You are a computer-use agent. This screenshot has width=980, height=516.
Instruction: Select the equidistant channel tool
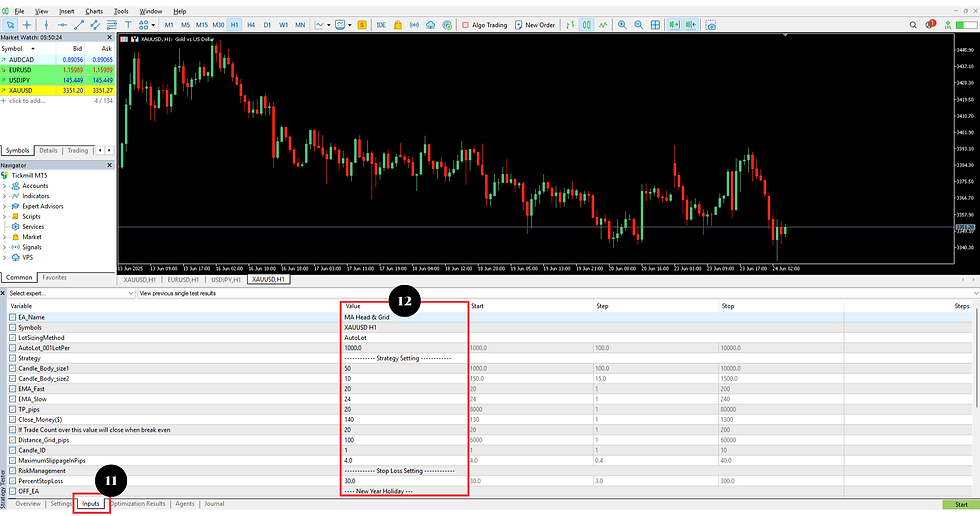click(95, 25)
